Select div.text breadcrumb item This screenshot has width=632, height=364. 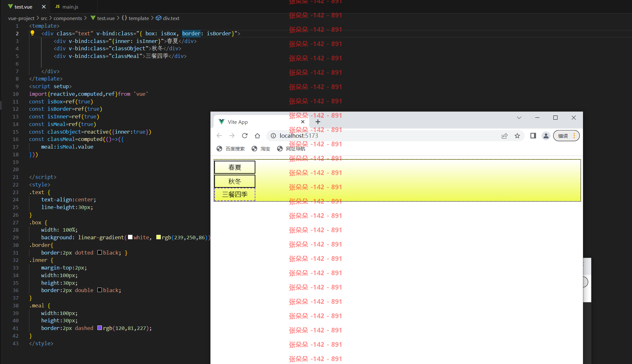click(168, 18)
